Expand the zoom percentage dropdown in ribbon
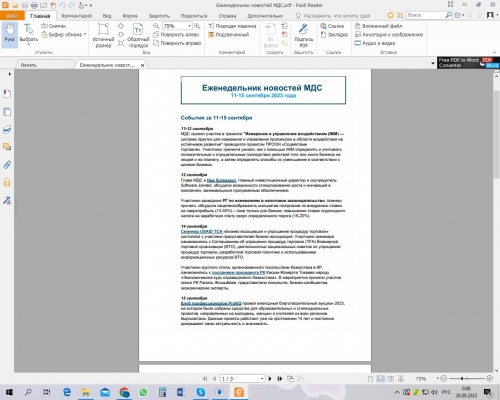This screenshot has width=500, height=400. tap(189, 26)
